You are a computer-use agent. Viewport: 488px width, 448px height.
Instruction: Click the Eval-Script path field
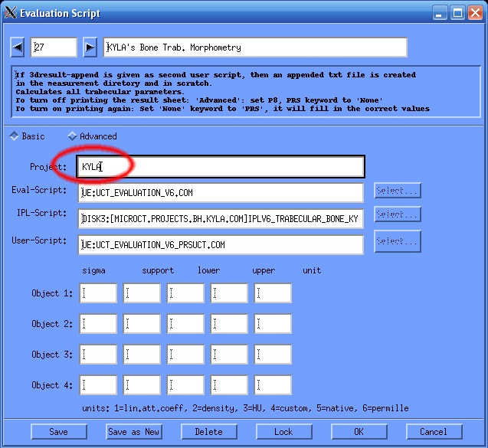pyautogui.click(x=221, y=192)
